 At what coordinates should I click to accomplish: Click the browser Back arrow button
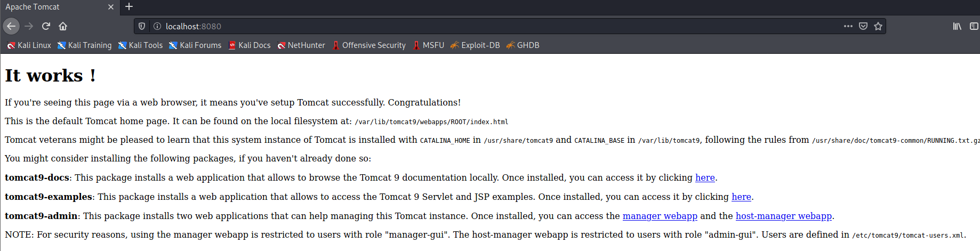tap(11, 26)
